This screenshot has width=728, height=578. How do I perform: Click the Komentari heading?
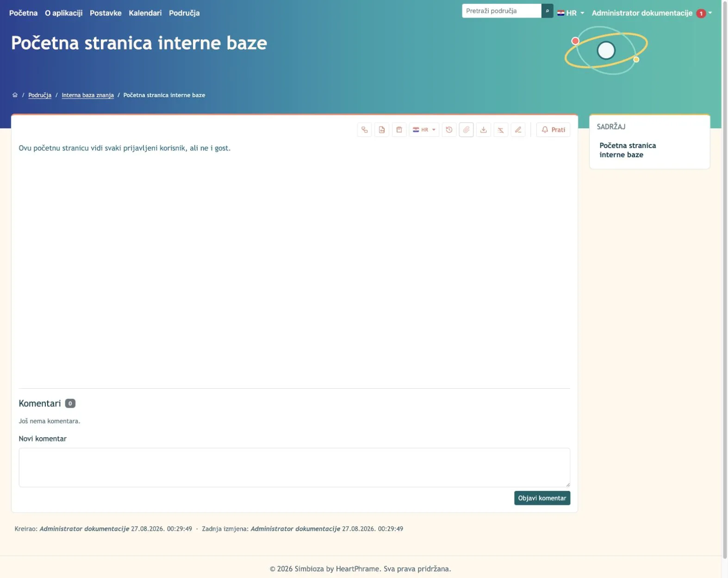coord(40,404)
